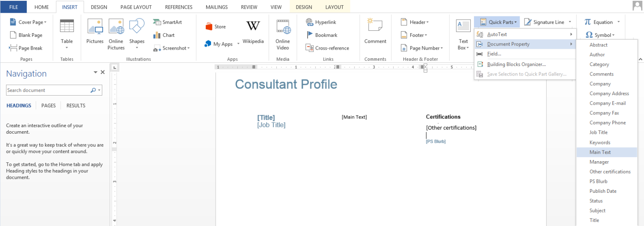Screen dimensions: 644x226
Task: Close the Navigation pane
Action: [103, 72]
